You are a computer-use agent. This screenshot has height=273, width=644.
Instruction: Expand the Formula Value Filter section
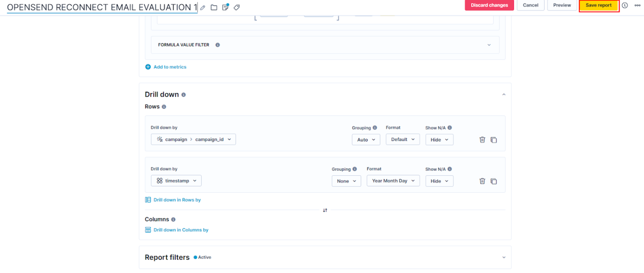489,45
